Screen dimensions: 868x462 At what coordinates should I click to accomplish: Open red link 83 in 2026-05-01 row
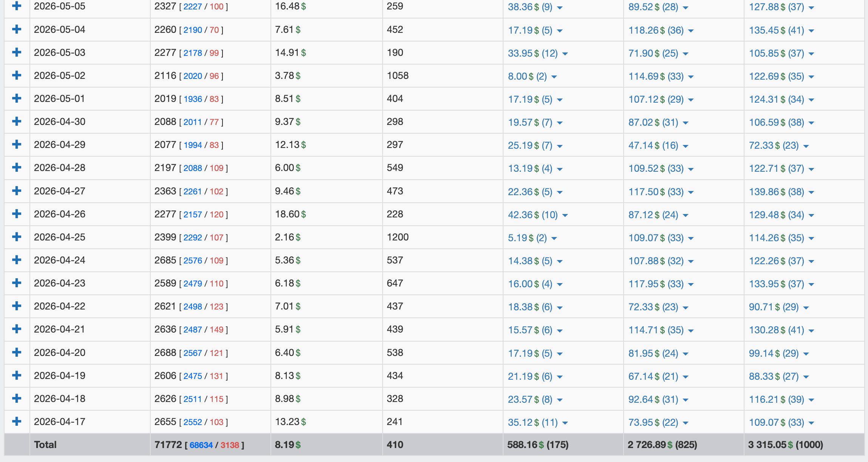(x=214, y=99)
